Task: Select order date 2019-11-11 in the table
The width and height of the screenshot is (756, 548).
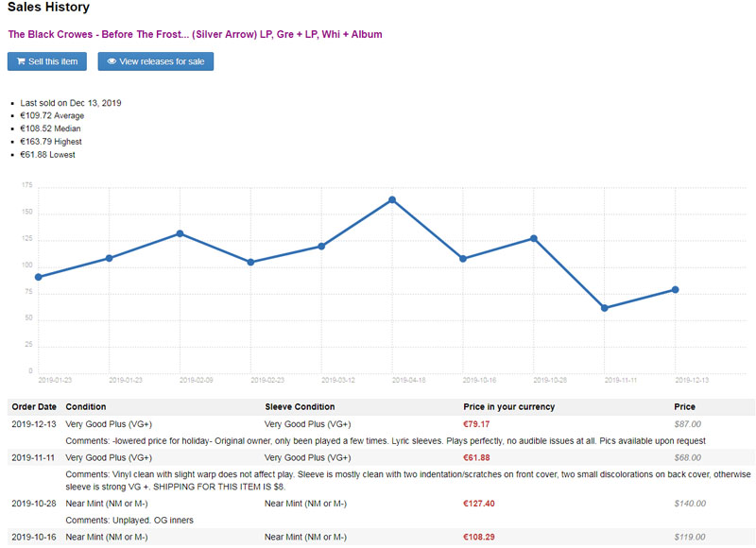Action: point(33,457)
